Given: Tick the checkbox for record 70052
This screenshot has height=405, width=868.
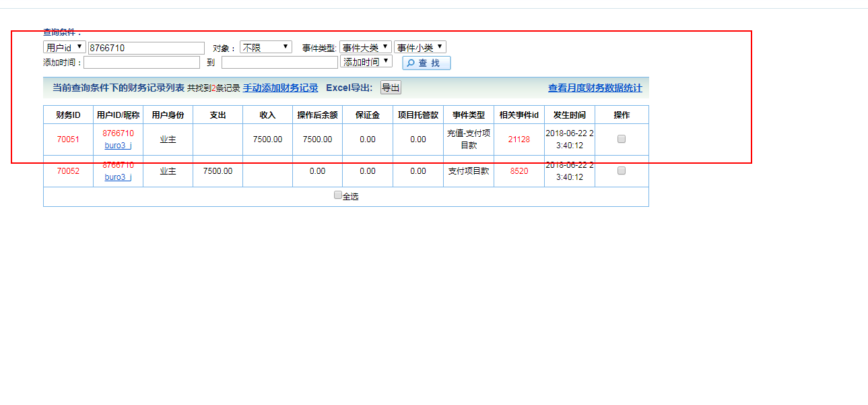Looking at the screenshot, I should click(622, 170).
